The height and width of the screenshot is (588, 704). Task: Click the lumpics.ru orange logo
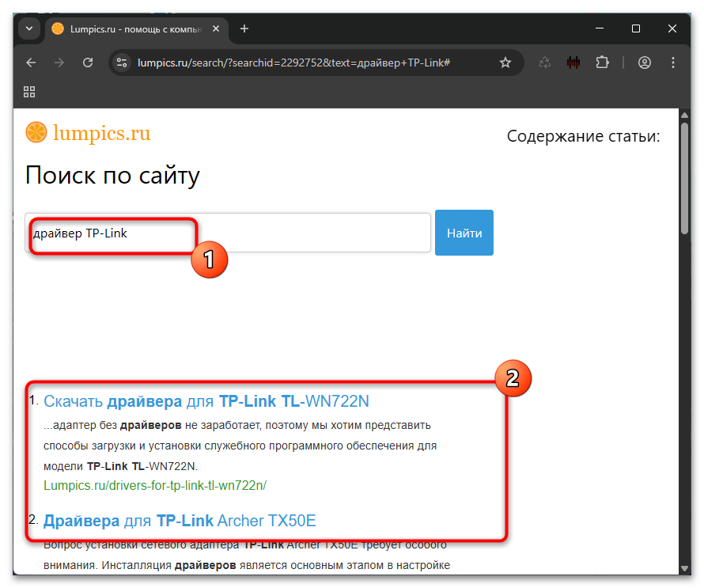point(36,132)
